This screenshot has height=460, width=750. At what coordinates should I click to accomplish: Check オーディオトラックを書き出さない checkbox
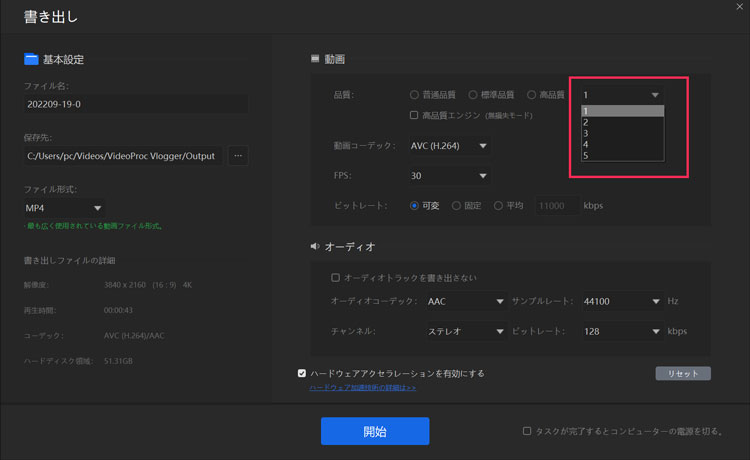point(335,277)
